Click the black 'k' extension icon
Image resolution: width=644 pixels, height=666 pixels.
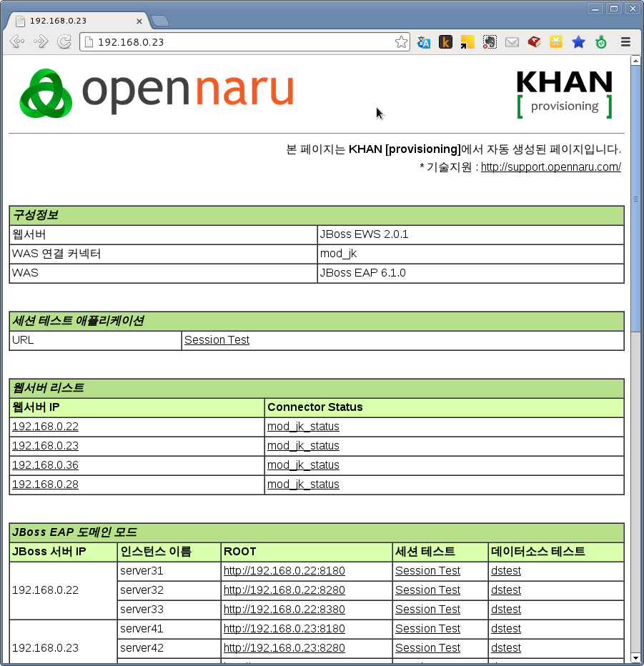[445, 42]
